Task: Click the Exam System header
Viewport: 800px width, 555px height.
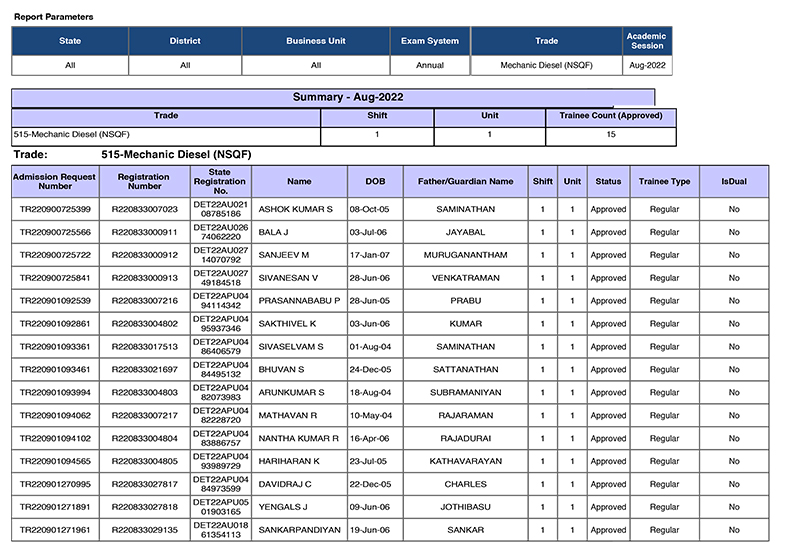Action: [430, 41]
